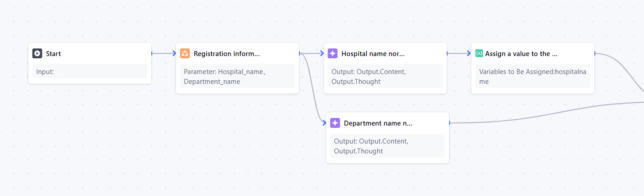Select the Department name n... node title
The height and width of the screenshot is (196, 644).
tap(378, 123)
